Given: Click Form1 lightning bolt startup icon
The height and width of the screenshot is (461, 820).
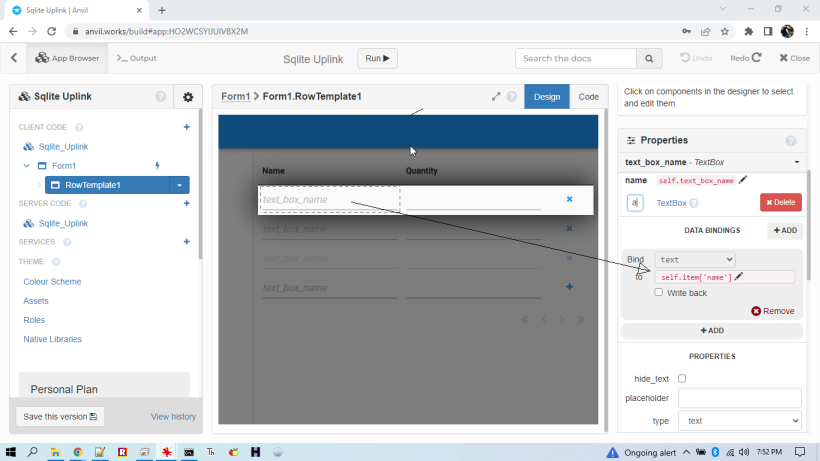Looking at the screenshot, I should tap(156, 166).
